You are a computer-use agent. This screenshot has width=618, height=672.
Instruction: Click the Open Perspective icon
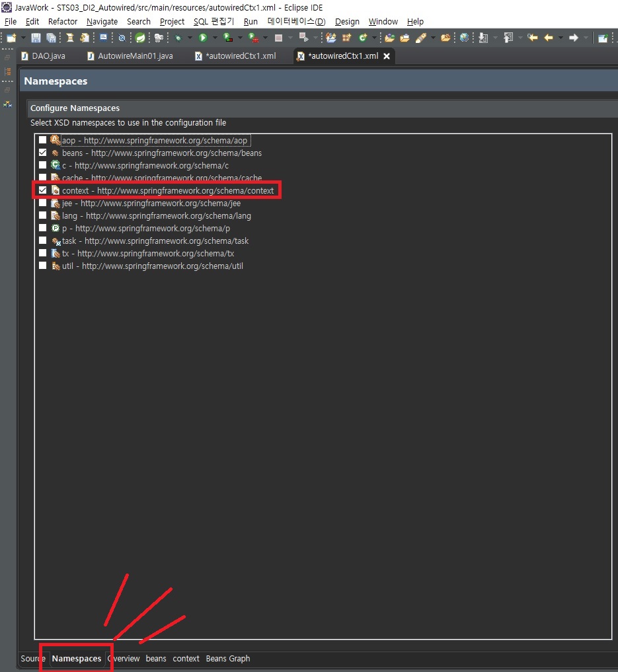tap(603, 38)
